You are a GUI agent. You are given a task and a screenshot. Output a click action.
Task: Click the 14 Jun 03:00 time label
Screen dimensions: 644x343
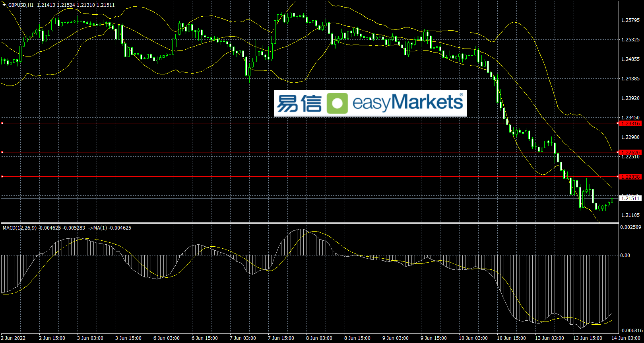[x=626, y=338]
